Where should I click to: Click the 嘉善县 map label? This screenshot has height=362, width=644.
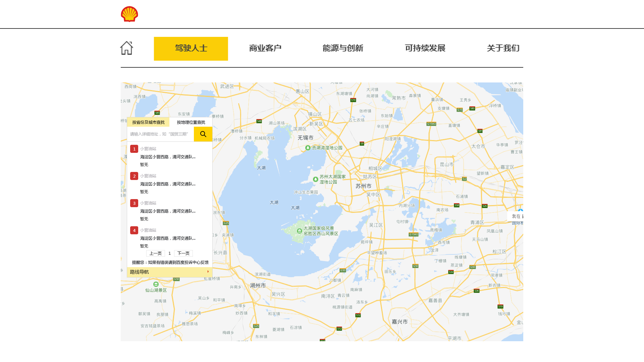click(435, 301)
